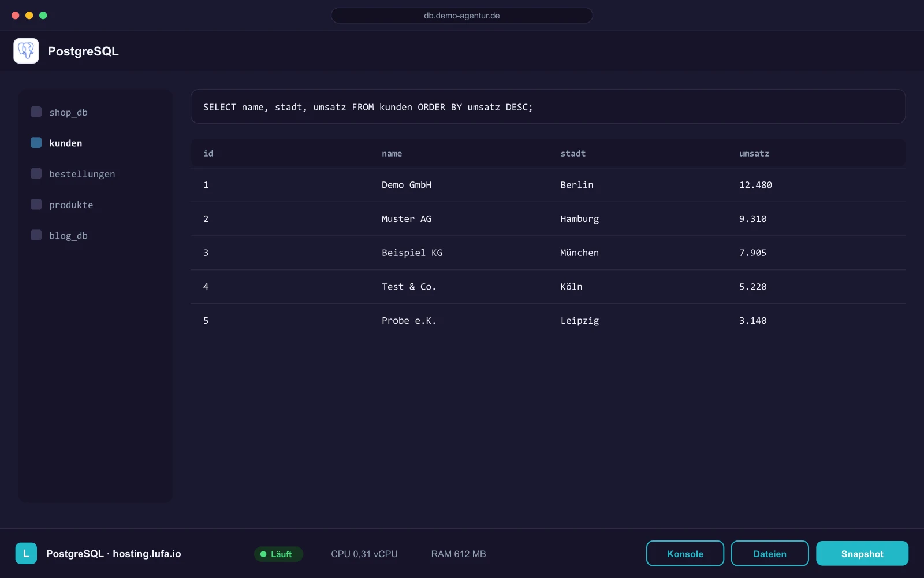This screenshot has height=578, width=924.
Task: Click the square icon beside blog_db
Action: click(x=36, y=235)
